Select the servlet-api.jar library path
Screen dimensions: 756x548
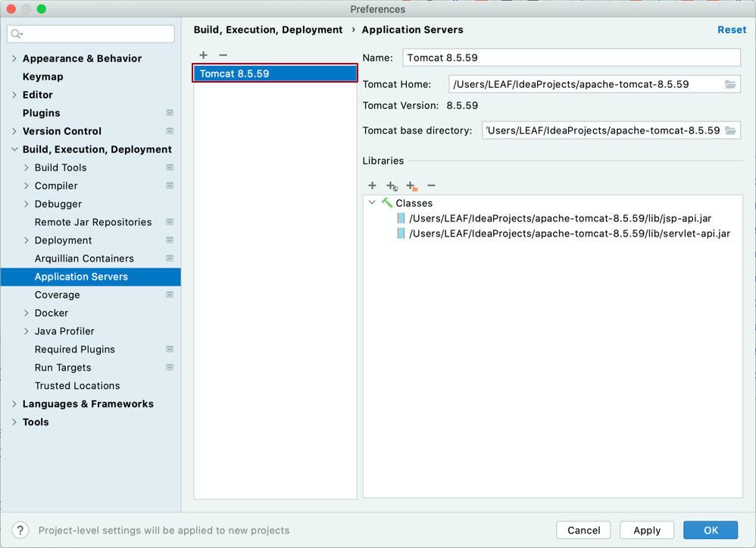click(x=570, y=233)
